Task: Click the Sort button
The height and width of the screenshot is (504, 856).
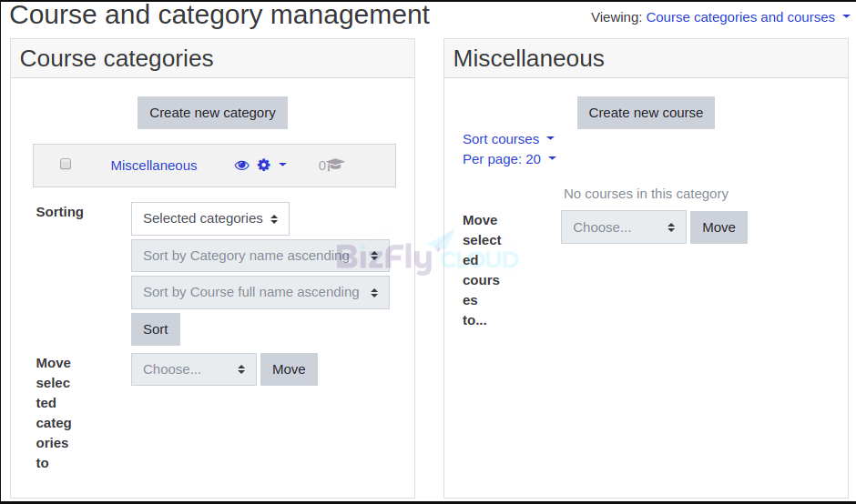Action: pyautogui.click(x=156, y=329)
